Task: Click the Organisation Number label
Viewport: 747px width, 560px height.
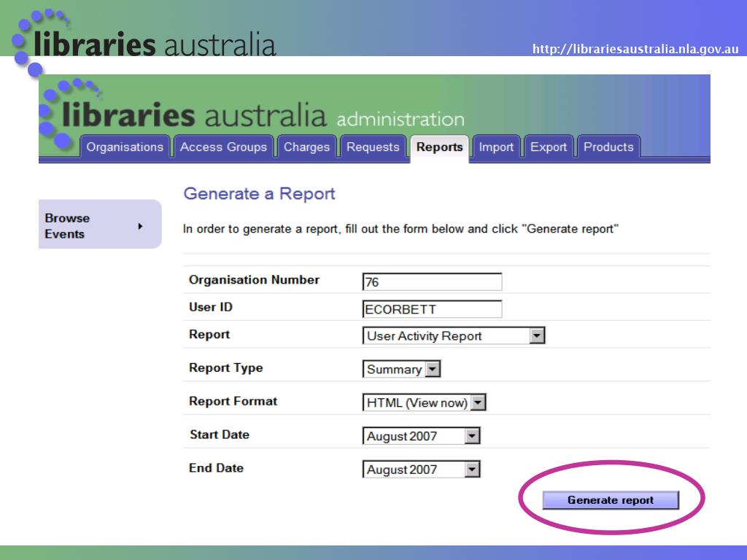Action: [x=254, y=280]
